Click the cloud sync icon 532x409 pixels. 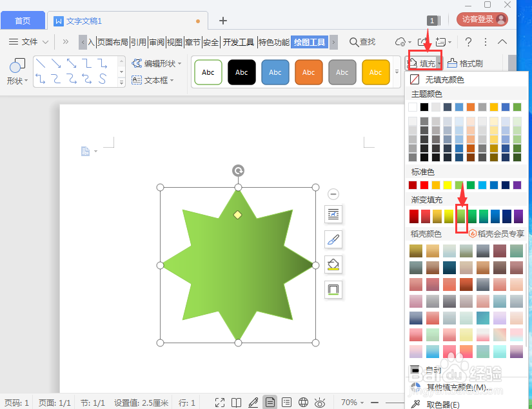(400, 42)
